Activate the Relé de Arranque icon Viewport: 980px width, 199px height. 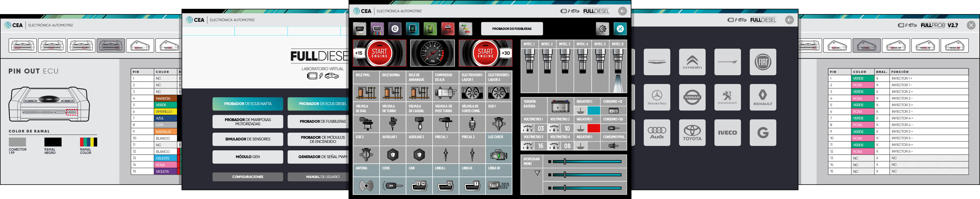(419, 93)
